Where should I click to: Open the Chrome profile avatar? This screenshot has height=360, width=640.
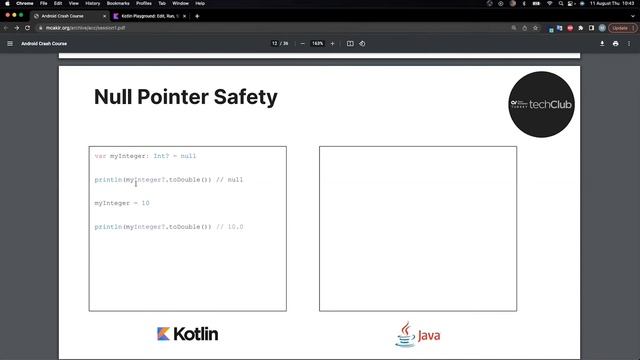[x=602, y=28]
